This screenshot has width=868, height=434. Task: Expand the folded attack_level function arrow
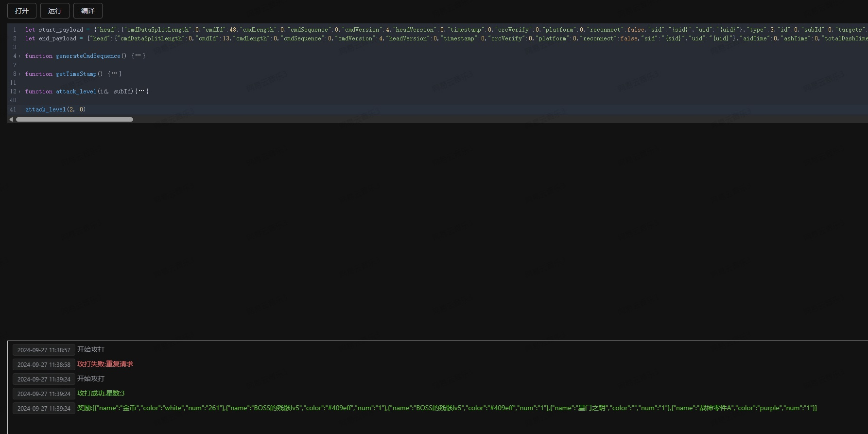[x=19, y=91]
